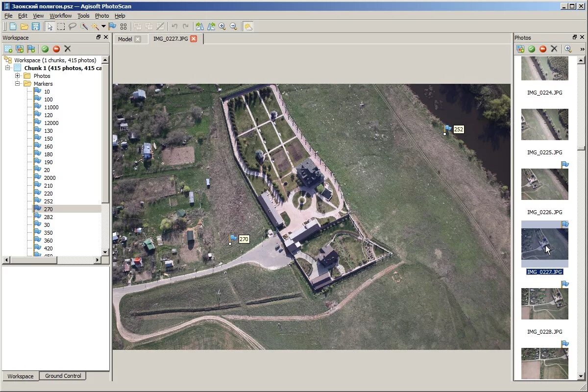Select marker 252 in the Markers list
This screenshot has height=392, width=588.
pyautogui.click(x=48, y=201)
